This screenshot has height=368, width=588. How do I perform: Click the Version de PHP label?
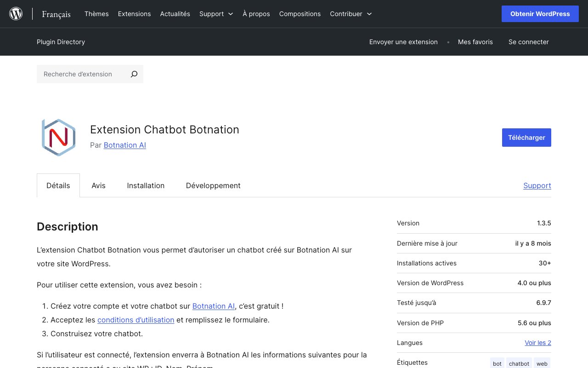point(420,323)
